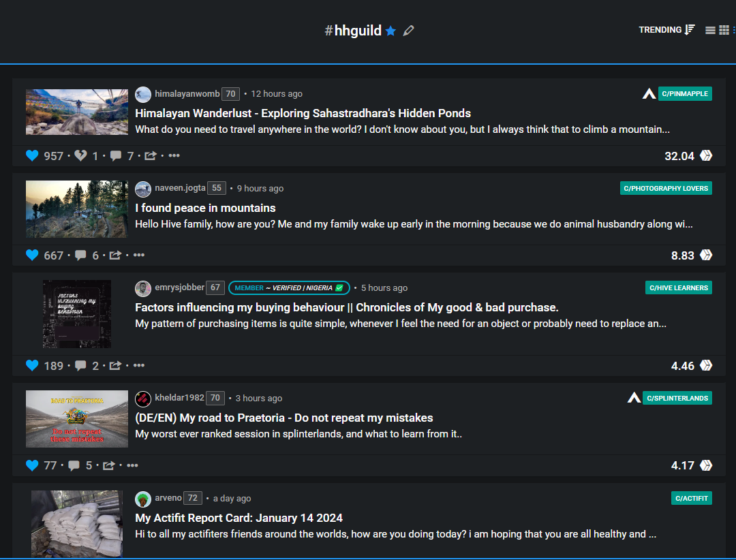
Task: Click kheldar1982 avatar image
Action: coord(143,399)
